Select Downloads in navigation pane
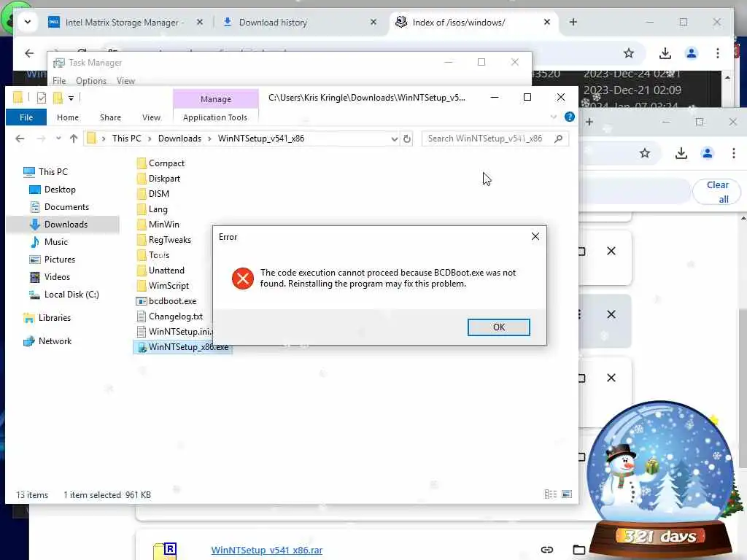 click(x=66, y=225)
